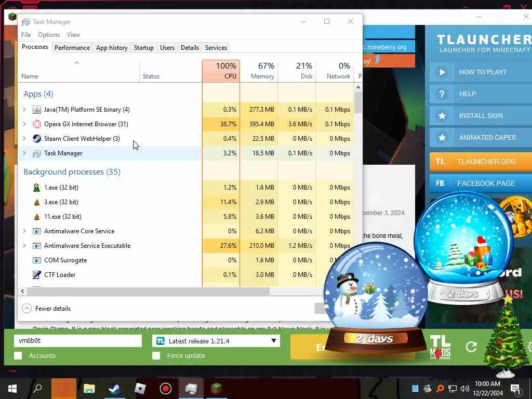Expand the Antimalware Core Service row
The width and height of the screenshot is (532, 399).
tap(24, 231)
